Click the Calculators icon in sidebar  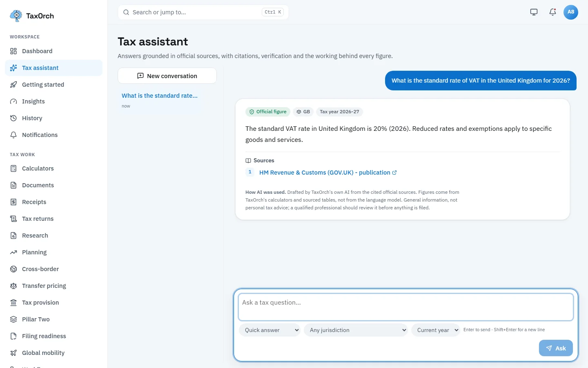coord(13,168)
